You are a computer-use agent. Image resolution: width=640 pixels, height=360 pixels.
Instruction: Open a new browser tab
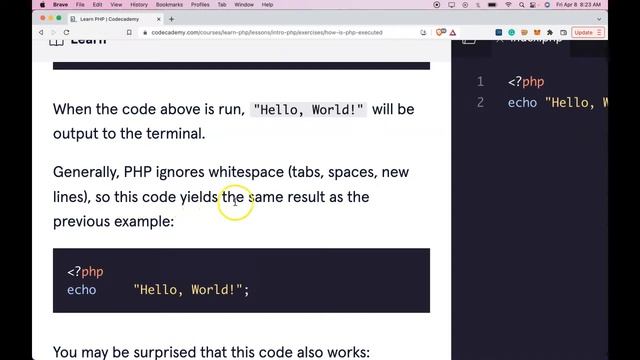coord(171,19)
